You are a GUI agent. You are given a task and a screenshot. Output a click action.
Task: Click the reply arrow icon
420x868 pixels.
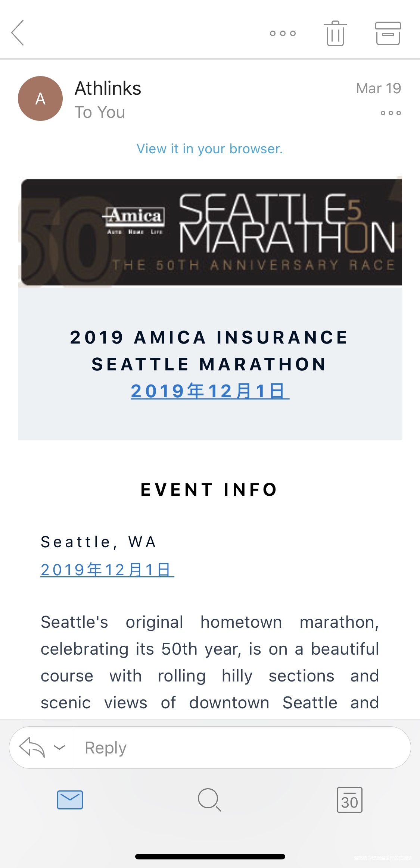pyautogui.click(x=32, y=748)
